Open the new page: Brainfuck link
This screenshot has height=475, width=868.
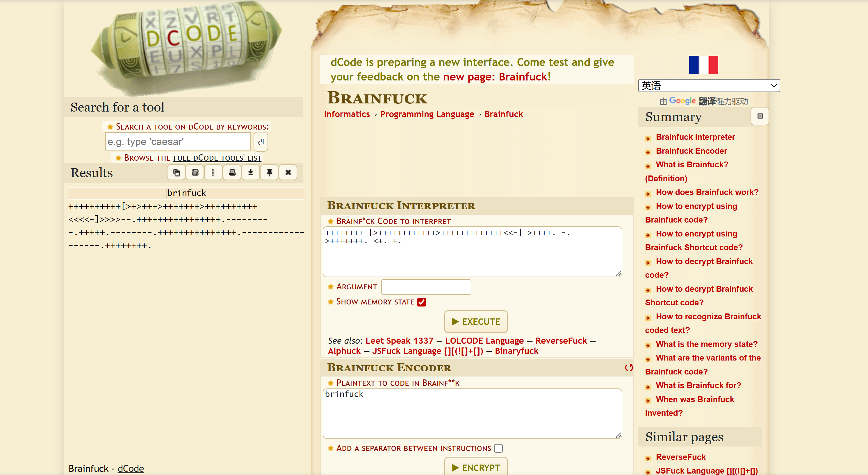pyautogui.click(x=495, y=77)
